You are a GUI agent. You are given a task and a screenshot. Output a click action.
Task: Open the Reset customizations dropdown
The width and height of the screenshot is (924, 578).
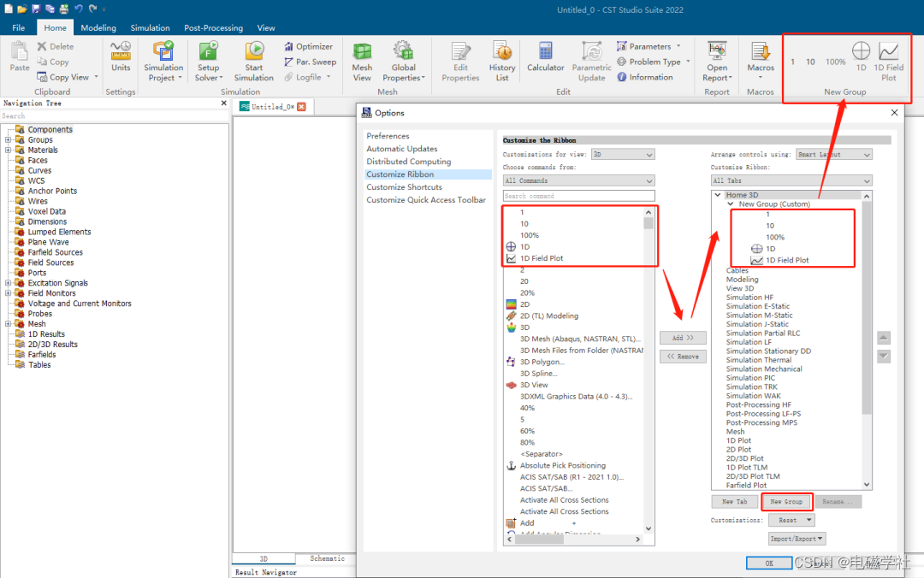click(791, 520)
